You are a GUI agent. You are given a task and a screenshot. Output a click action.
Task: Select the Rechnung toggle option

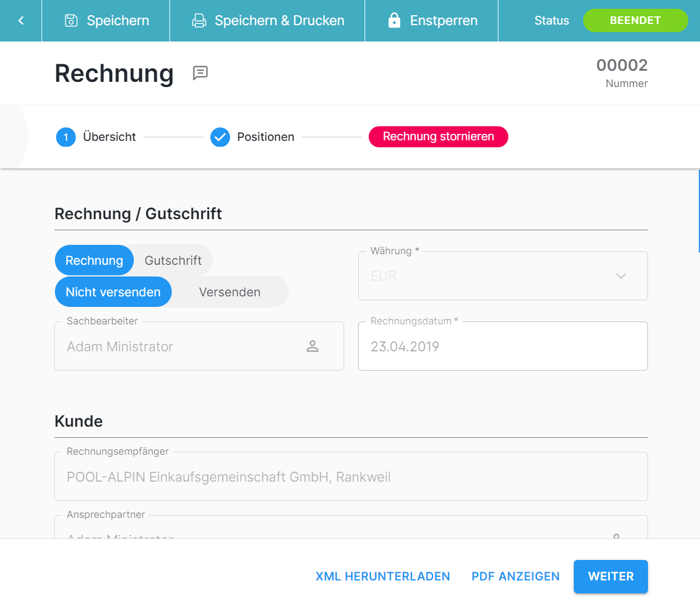point(94,261)
